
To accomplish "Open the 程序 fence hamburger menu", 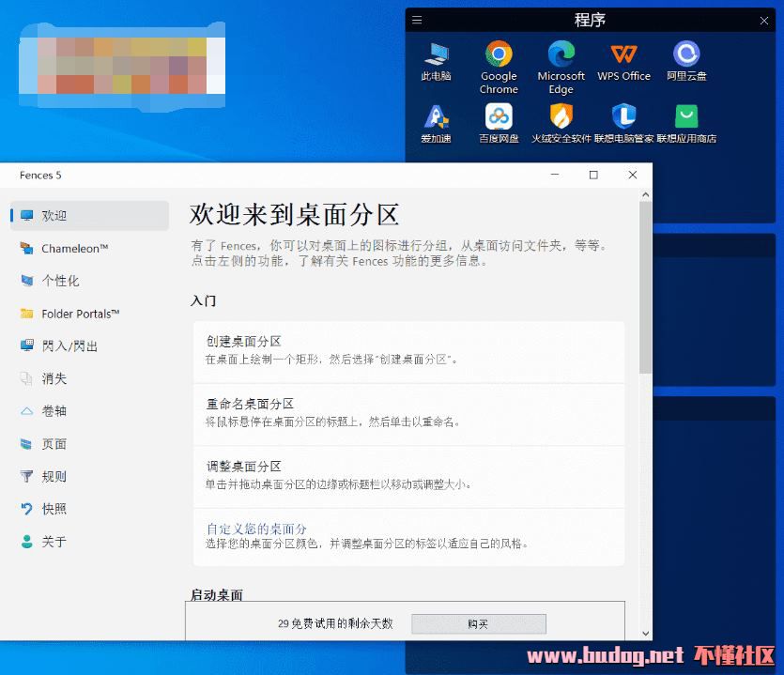I will pyautogui.click(x=418, y=20).
